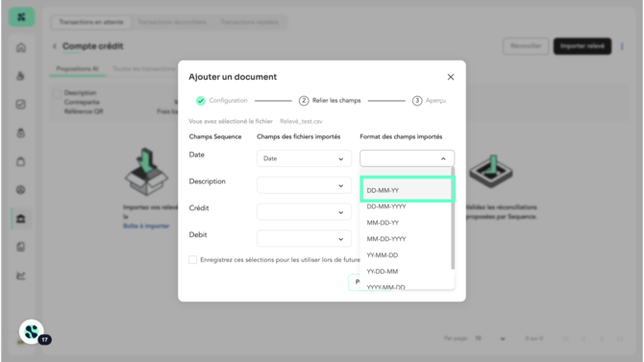Image resolution: width=644 pixels, height=362 pixels.
Task: Go back using arrow beside Compte crédit
Action: tap(55, 46)
